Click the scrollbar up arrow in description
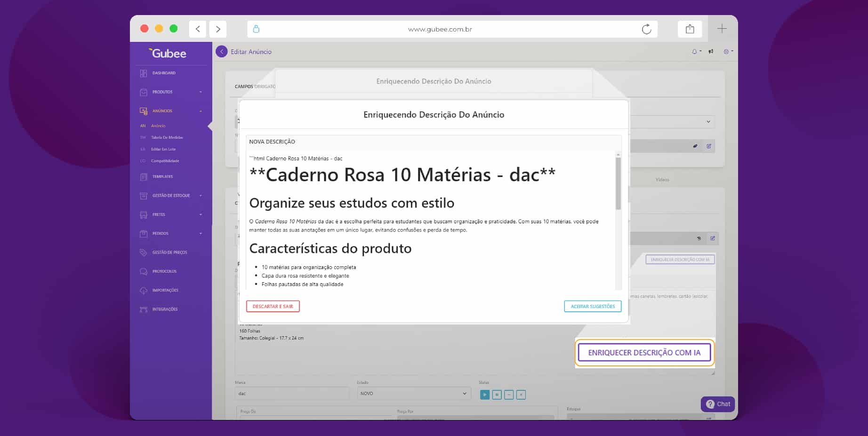This screenshot has width=868, height=436. (618, 155)
